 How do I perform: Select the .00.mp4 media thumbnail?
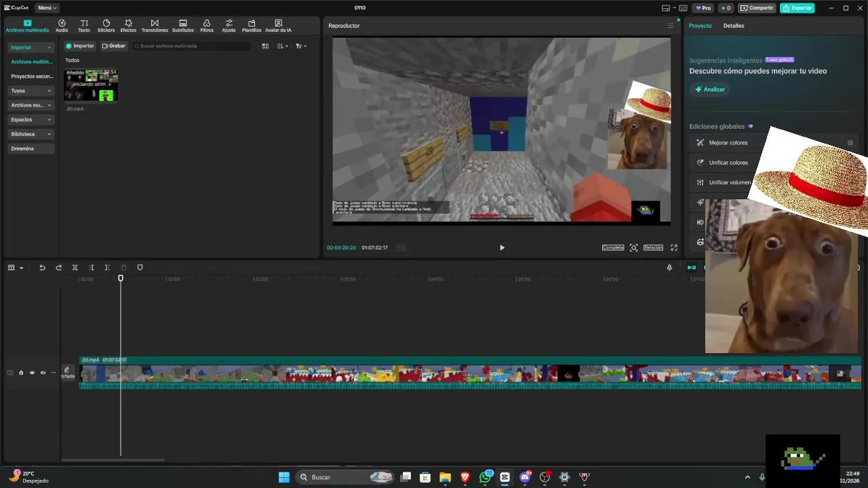[x=91, y=85]
